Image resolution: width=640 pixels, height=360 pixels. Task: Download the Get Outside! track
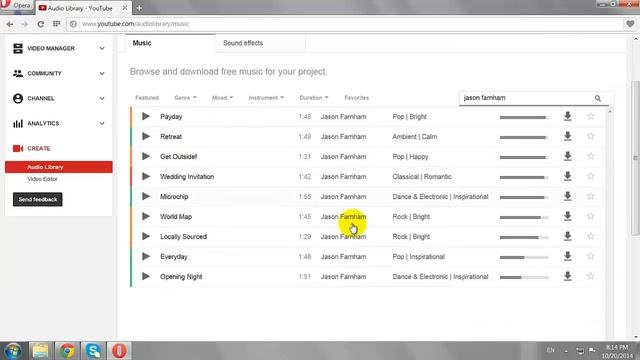(x=567, y=156)
